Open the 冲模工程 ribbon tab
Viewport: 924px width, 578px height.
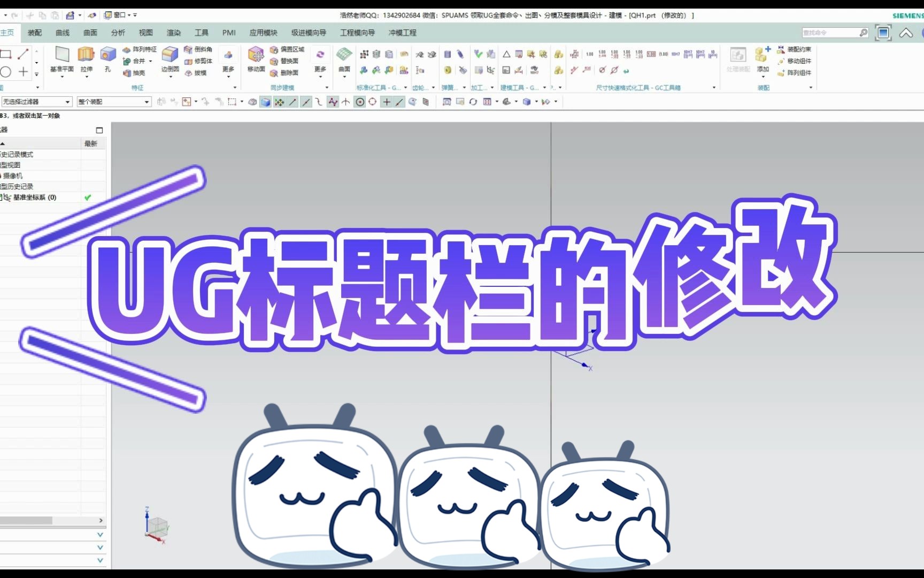(x=402, y=33)
